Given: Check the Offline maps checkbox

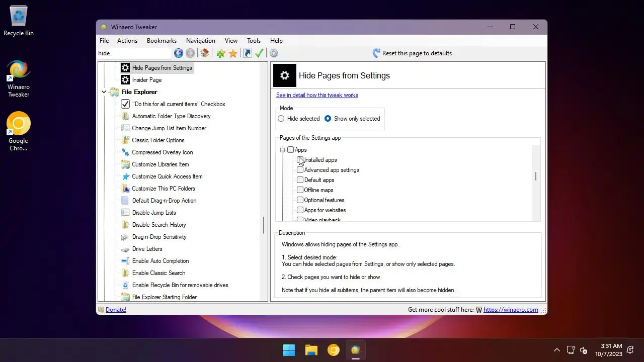Looking at the screenshot, I should coord(300,190).
